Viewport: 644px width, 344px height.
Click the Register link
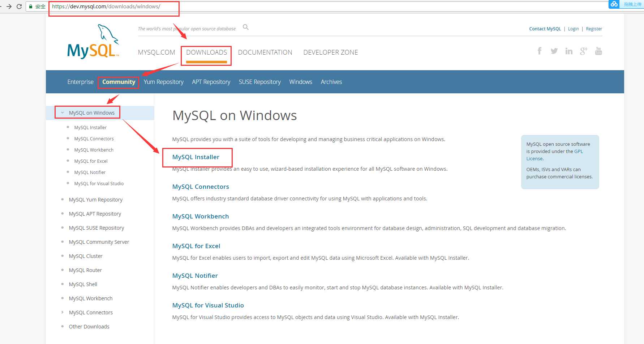coord(594,29)
